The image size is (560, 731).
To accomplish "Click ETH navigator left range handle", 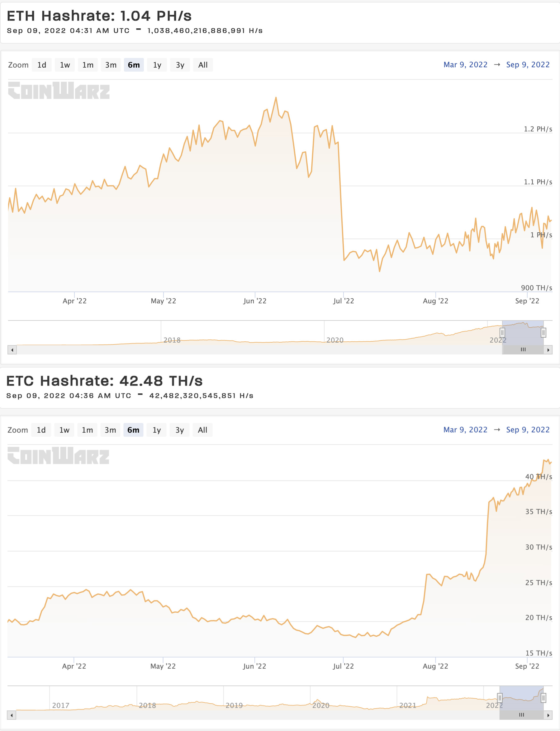I will pos(502,332).
